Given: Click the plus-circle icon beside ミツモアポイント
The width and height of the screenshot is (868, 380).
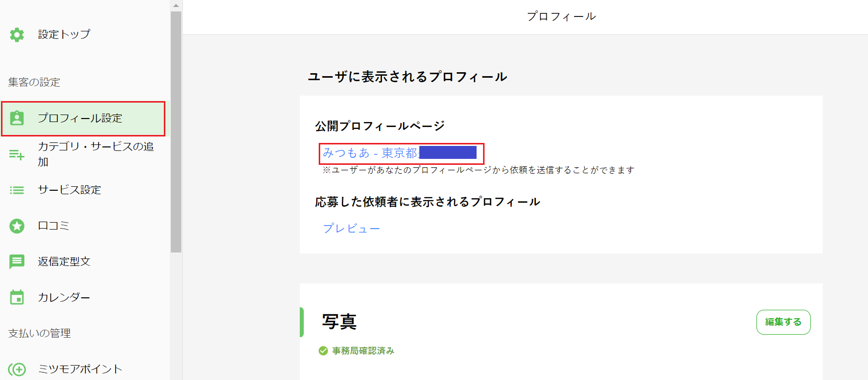Looking at the screenshot, I should 17,369.
